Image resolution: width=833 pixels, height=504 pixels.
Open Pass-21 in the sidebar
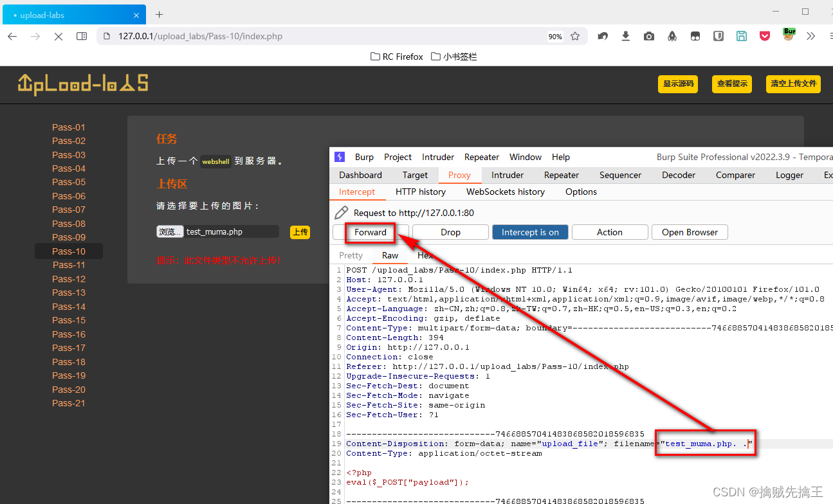point(69,403)
